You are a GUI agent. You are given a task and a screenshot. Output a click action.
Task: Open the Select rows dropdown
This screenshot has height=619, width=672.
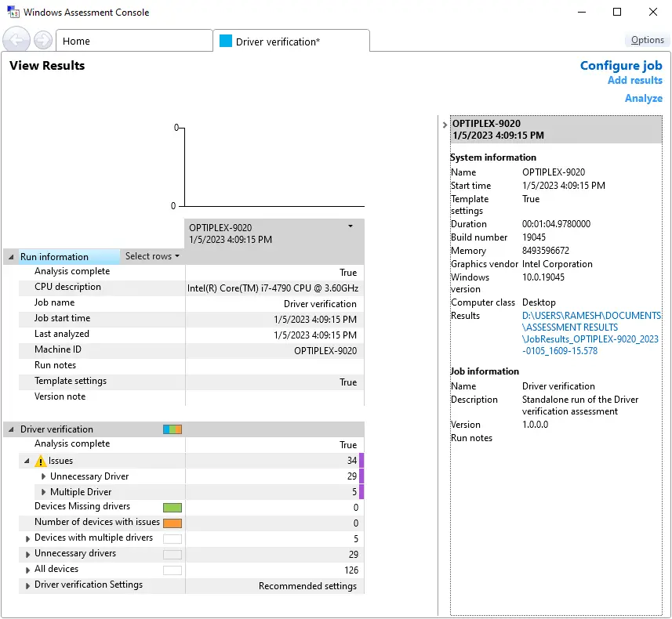(x=152, y=256)
